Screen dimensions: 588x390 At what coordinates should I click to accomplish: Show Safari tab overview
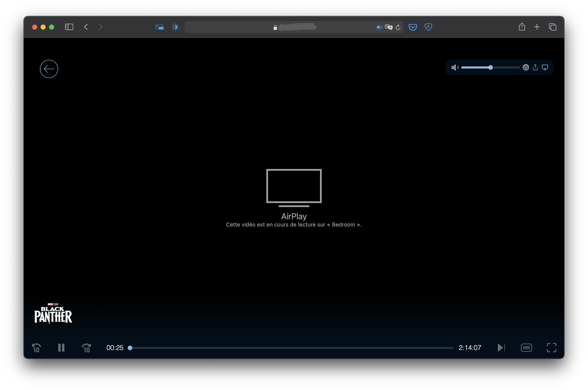click(552, 27)
